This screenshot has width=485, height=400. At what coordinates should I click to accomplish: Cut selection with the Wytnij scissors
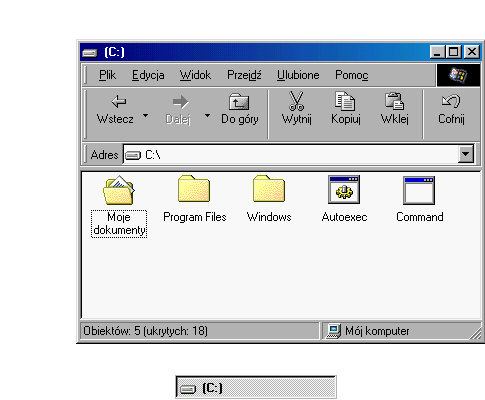point(296,101)
